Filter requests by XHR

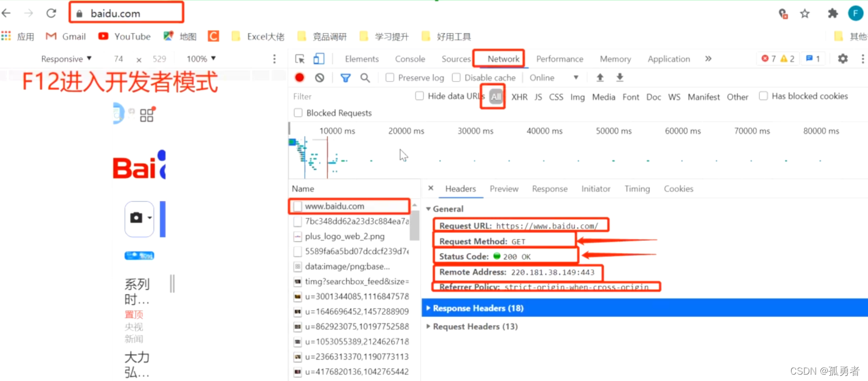[519, 97]
